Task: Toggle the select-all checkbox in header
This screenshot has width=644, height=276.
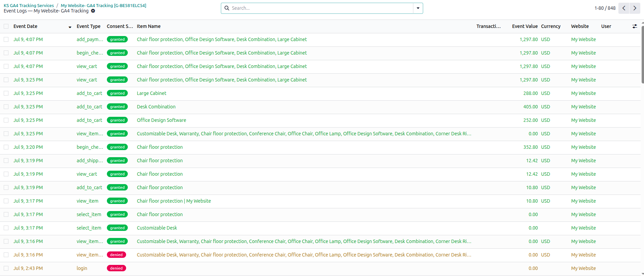Action: [6, 26]
